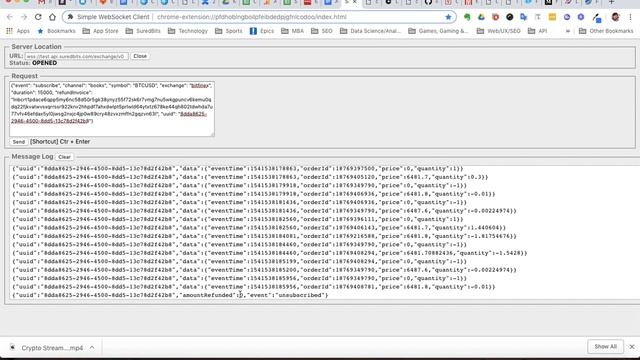Screen dimensions: 640x360
Task: Open the Epics bookmark
Action: click(262, 31)
